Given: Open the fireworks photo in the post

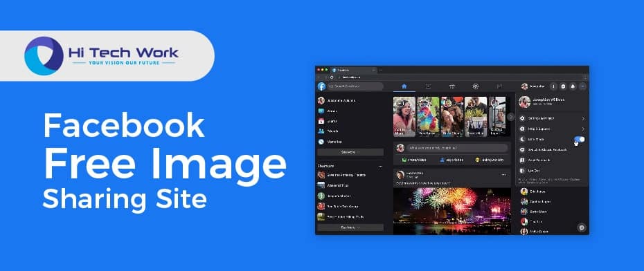Looking at the screenshot, I should tap(451, 211).
